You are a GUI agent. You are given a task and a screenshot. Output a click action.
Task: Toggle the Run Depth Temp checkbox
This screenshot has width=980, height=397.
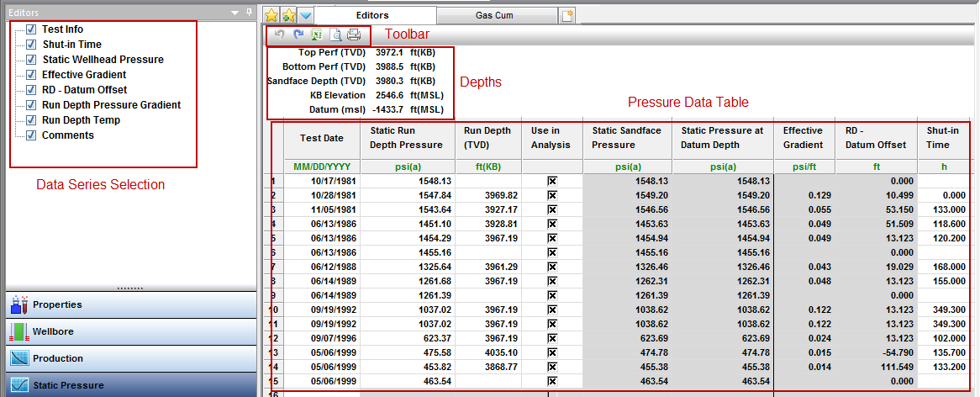tap(31, 120)
